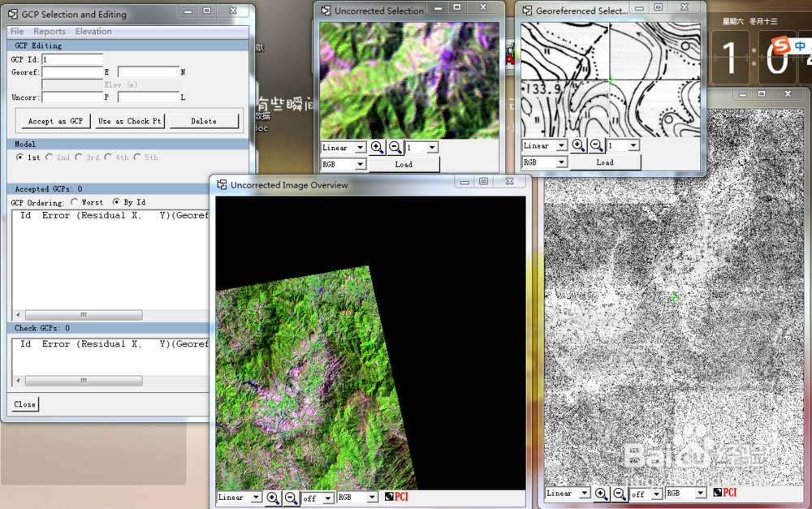Zoom in on georeferenced overview window
812x509 pixels.
click(601, 494)
